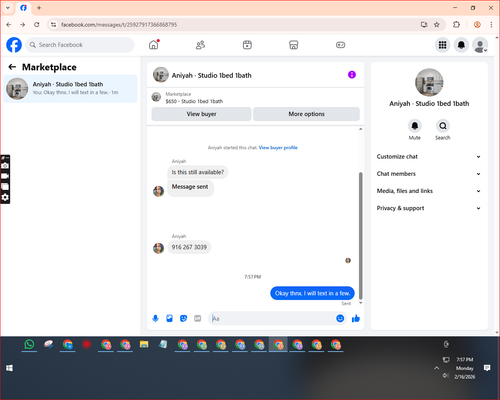Choose a GIF from the GIF icon
Screen dimensions: 500x400
[x=197, y=318]
